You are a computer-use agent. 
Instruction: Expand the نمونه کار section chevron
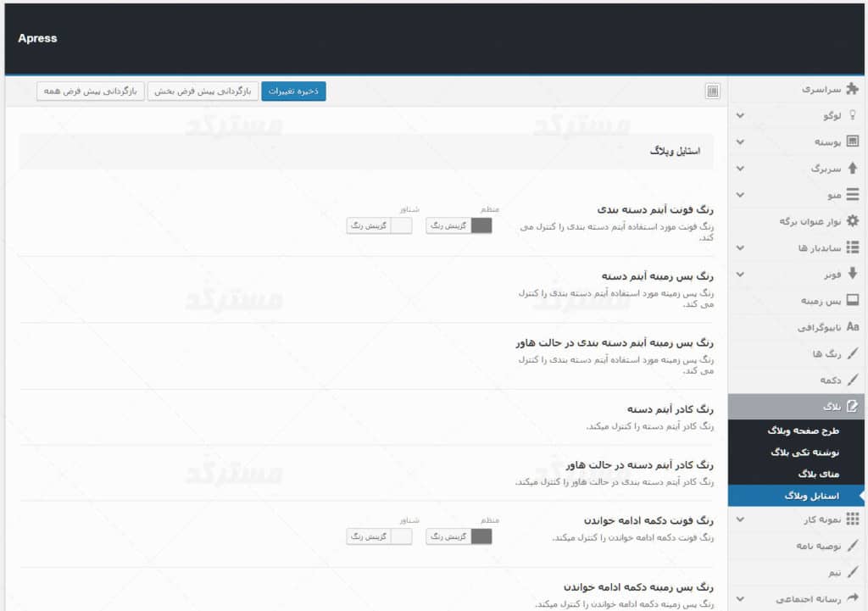[x=740, y=519]
